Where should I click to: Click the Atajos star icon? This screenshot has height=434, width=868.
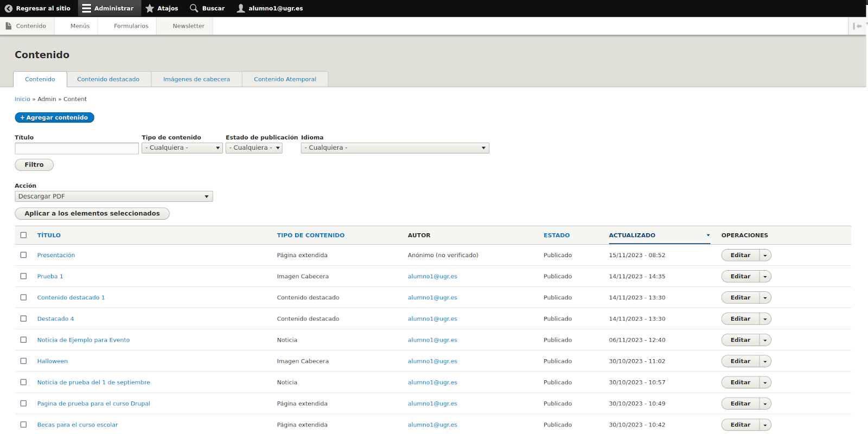pos(150,9)
